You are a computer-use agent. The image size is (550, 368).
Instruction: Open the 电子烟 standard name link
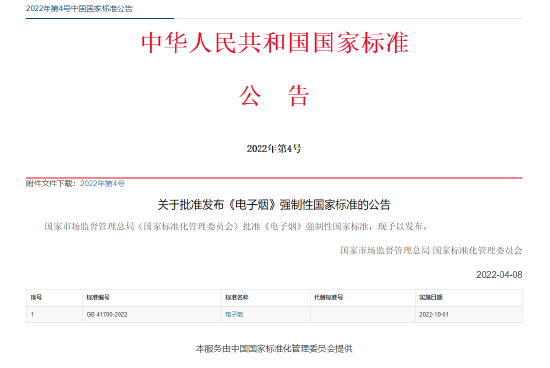pyautogui.click(x=234, y=314)
